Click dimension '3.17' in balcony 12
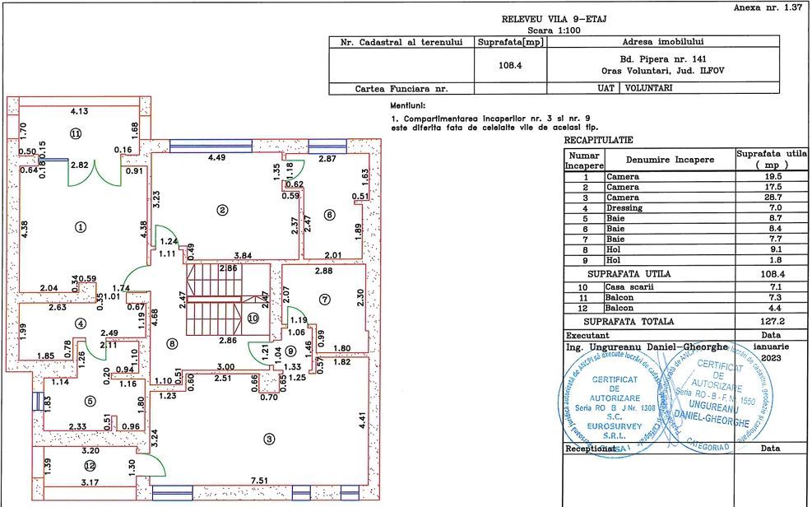This screenshot has width=812, height=507. tap(90, 482)
